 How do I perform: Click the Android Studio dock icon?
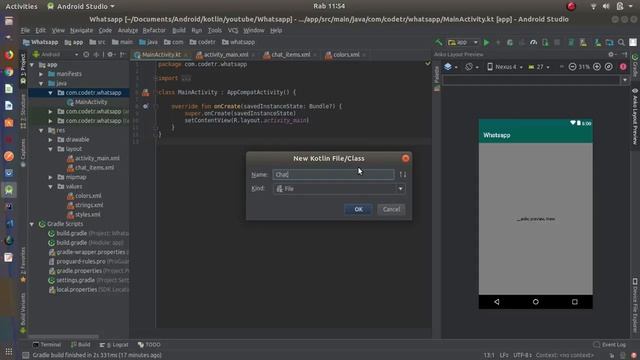point(9,190)
